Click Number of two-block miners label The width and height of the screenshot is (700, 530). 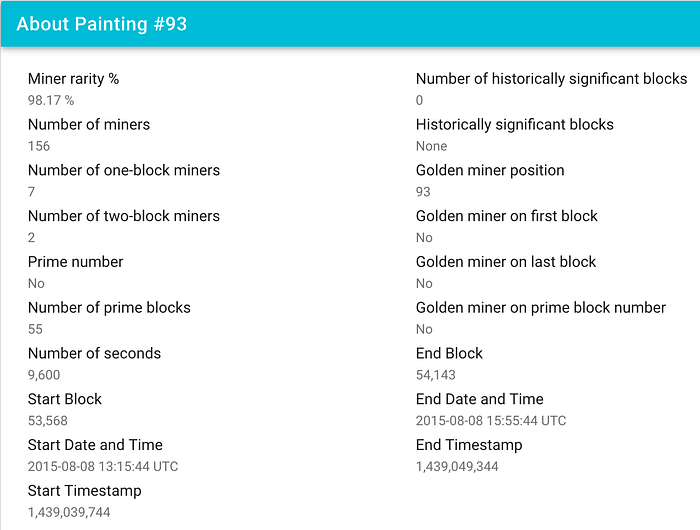tap(124, 216)
